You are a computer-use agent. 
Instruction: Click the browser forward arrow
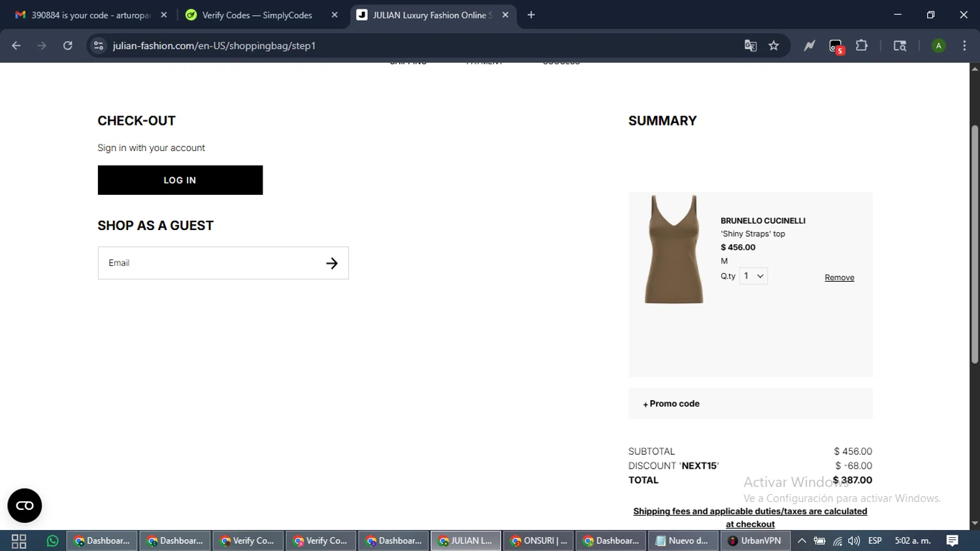click(42, 46)
